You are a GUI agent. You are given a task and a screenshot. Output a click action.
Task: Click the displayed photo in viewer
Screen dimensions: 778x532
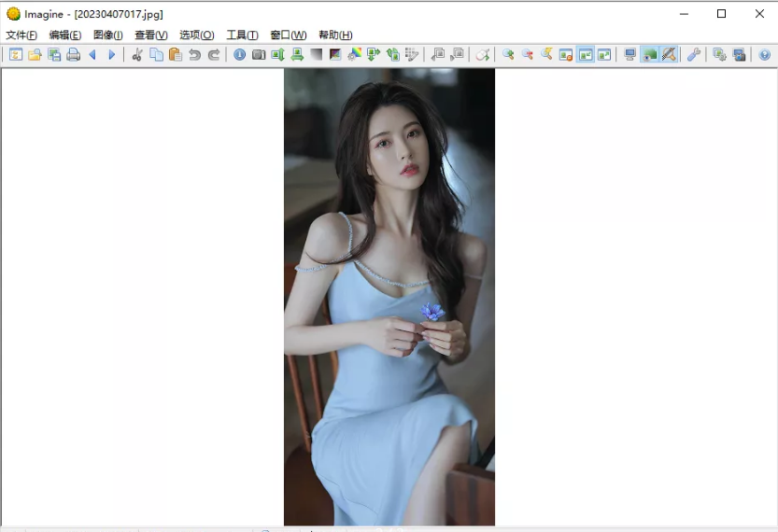tap(389, 297)
